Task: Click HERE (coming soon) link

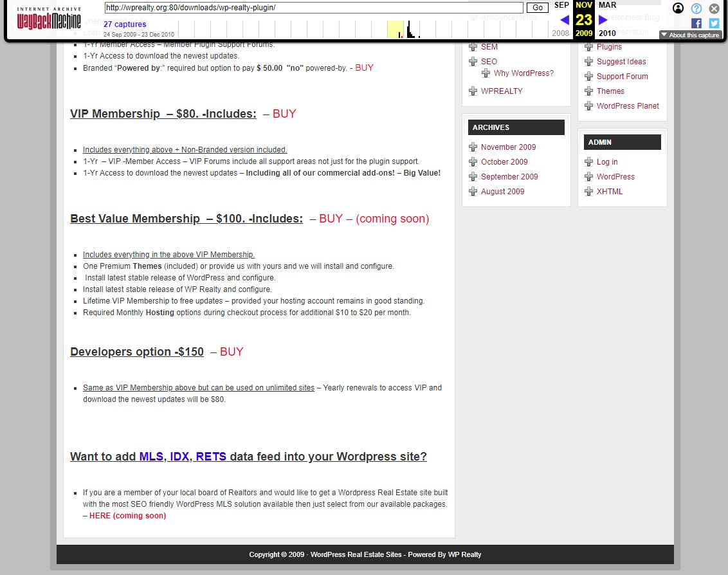Action: click(128, 516)
